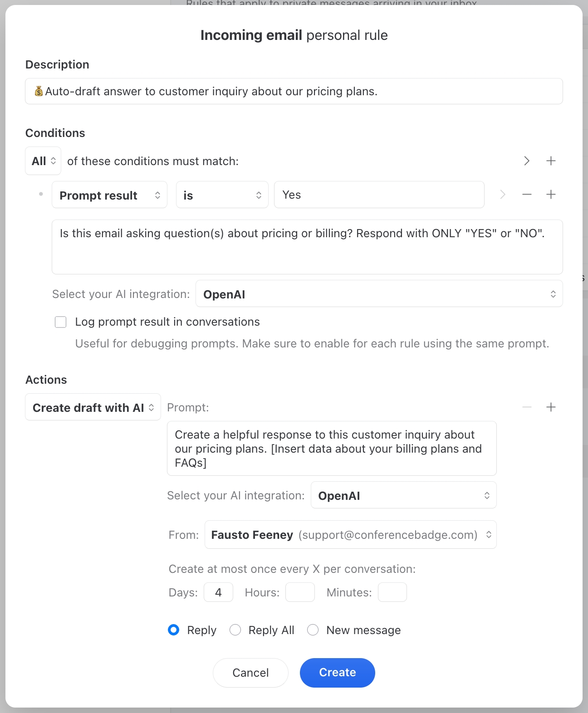This screenshot has width=588, height=713.
Task: Open the All conditions match dropdown
Action: [x=43, y=161]
